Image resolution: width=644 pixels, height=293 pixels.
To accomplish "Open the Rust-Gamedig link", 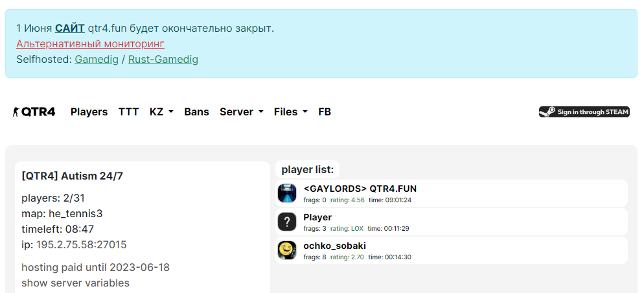I will [x=163, y=60].
